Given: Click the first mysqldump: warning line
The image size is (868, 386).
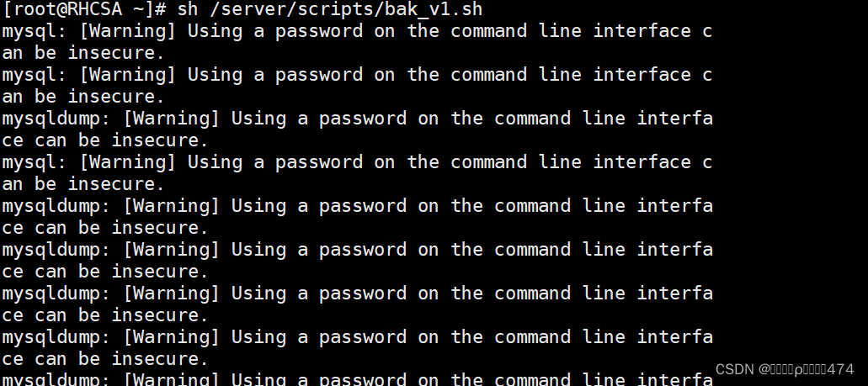Looking at the screenshot, I should [x=357, y=119].
